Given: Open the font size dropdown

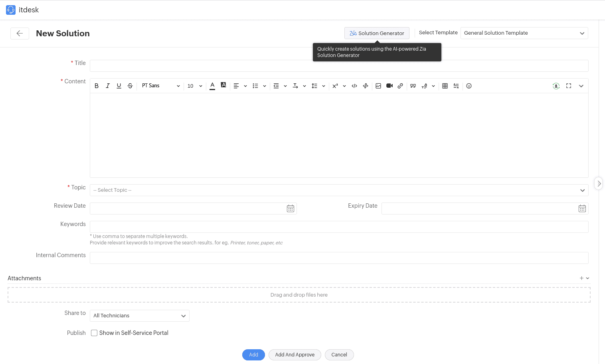Looking at the screenshot, I should pos(194,86).
